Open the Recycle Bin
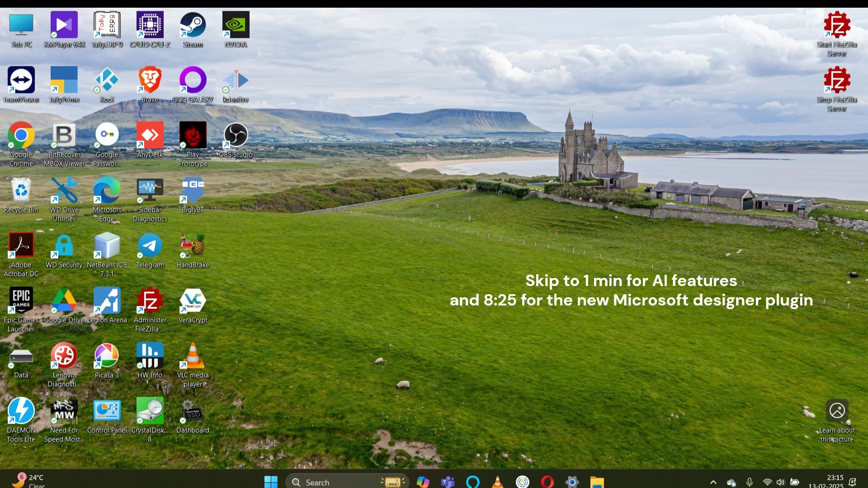Viewport: 868px width, 488px height. pyautogui.click(x=21, y=195)
